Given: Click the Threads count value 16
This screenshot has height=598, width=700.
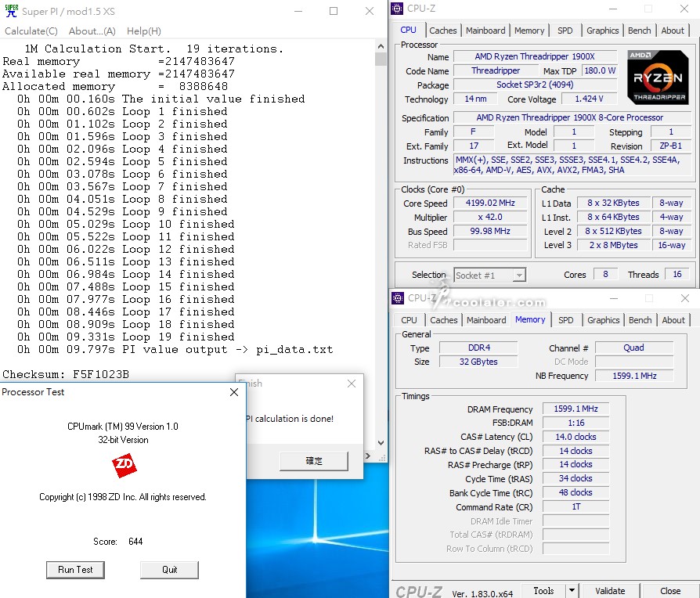Looking at the screenshot, I should [x=677, y=275].
